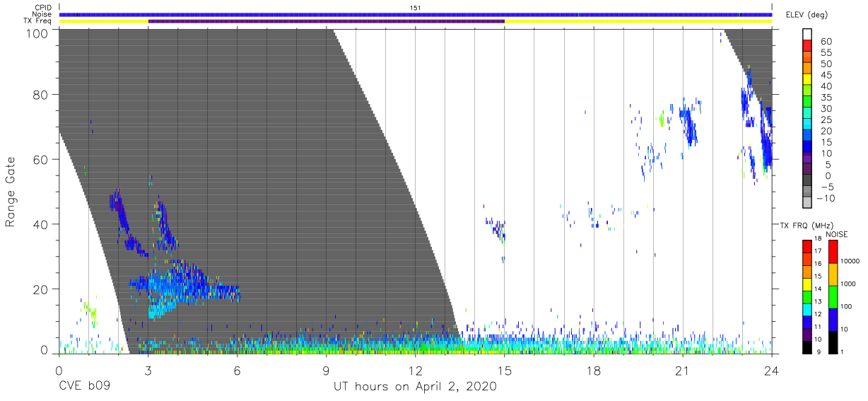Click the green swatch in the NOISE colorbar
The height and width of the screenshot is (401, 868).
(833, 296)
